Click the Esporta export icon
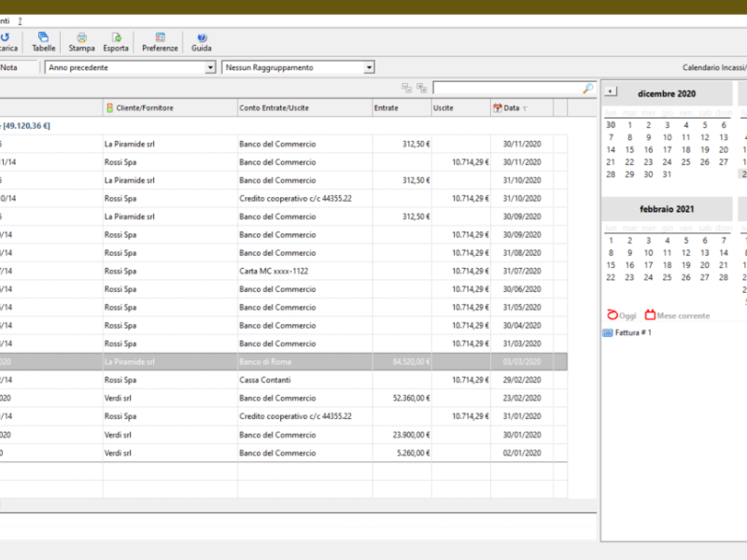 [116, 37]
